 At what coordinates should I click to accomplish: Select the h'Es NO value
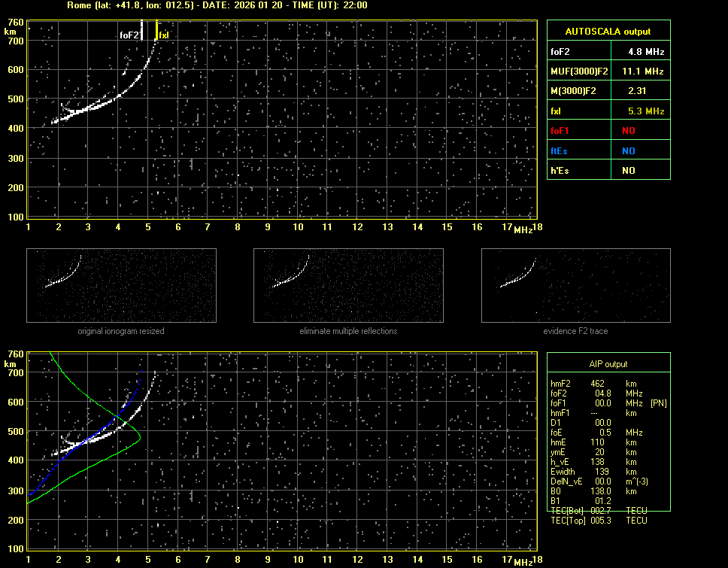[x=628, y=171]
